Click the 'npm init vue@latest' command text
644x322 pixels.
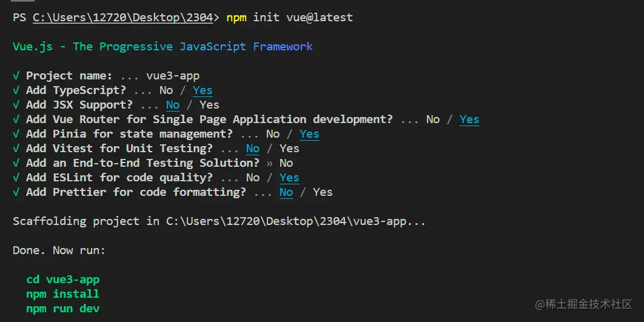point(289,18)
